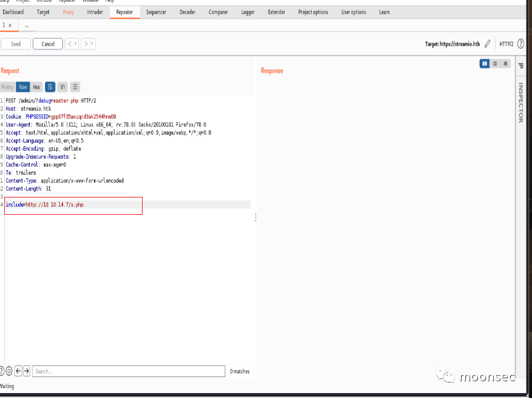
Task: Open the forward history dropdown arrow
Action: [x=93, y=44]
